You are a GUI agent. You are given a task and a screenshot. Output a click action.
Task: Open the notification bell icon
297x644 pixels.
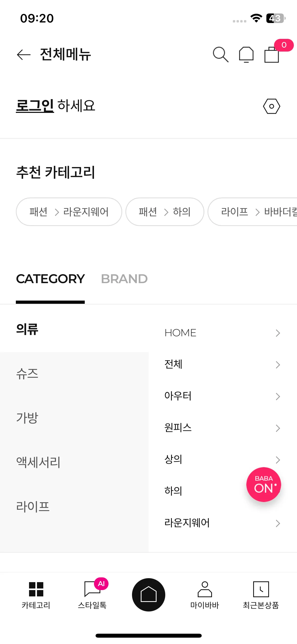(246, 54)
